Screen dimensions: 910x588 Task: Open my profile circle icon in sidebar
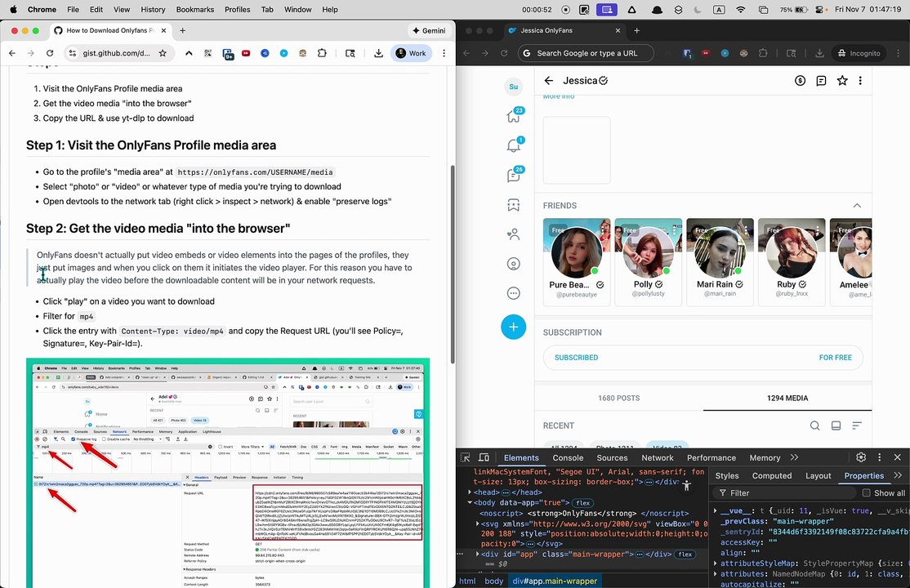pyautogui.click(x=514, y=264)
